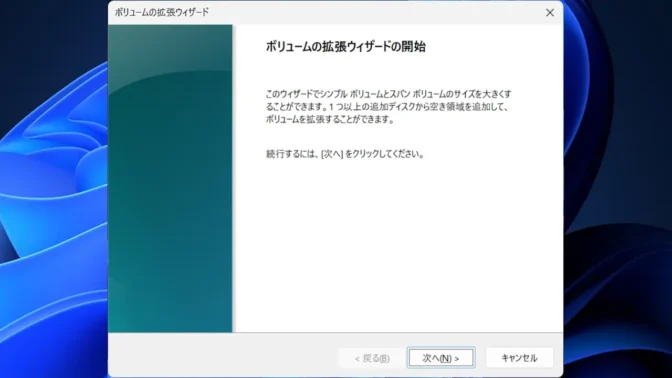Click the < 戻る(B) button
This screenshot has height=378, width=672.
pos(372,358)
